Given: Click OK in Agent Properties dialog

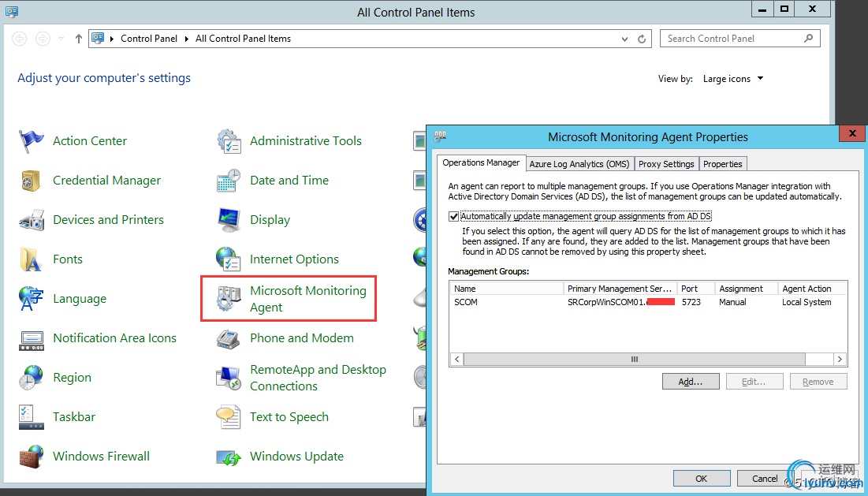Looking at the screenshot, I should coord(702,479).
